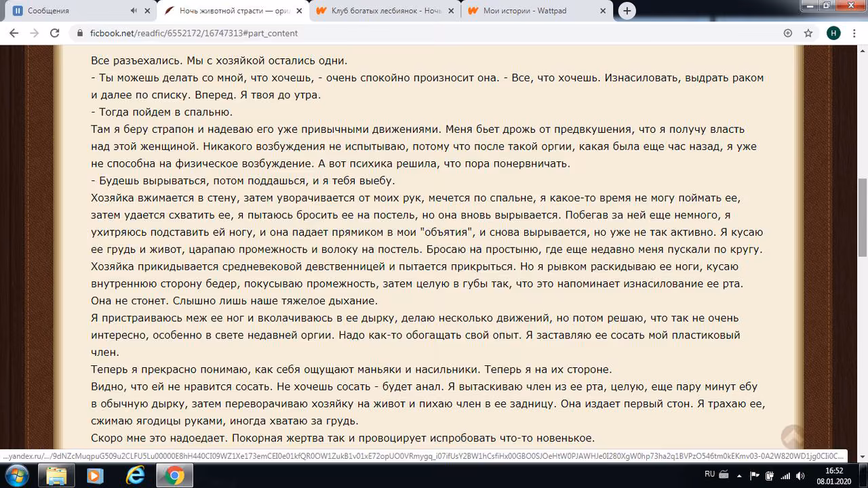The image size is (868, 488).
Task: Close the active ficbook tab
Action: pyautogui.click(x=299, y=11)
